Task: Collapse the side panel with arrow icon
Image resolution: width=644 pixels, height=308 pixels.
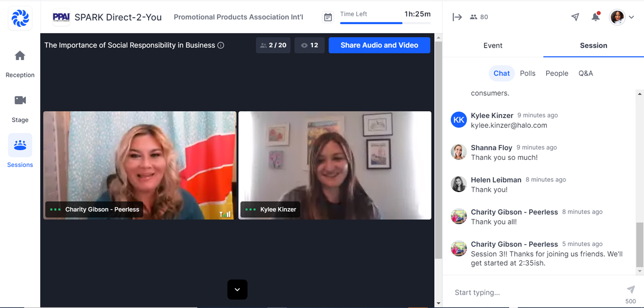Action: click(457, 17)
